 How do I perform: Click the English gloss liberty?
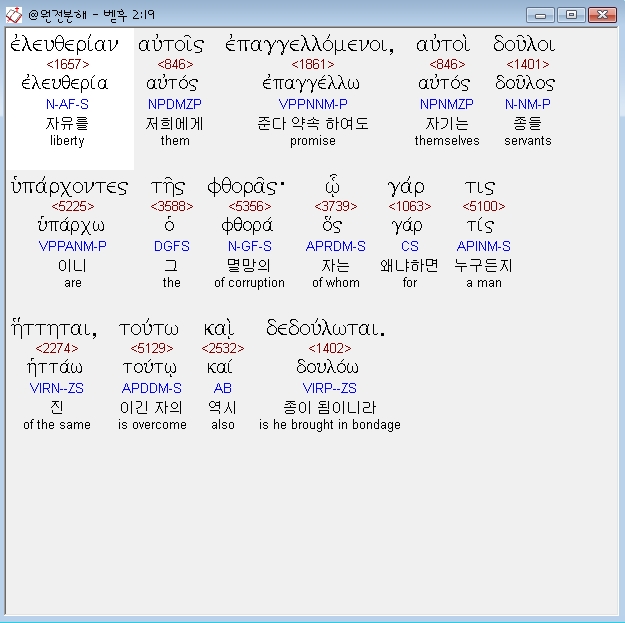67,141
